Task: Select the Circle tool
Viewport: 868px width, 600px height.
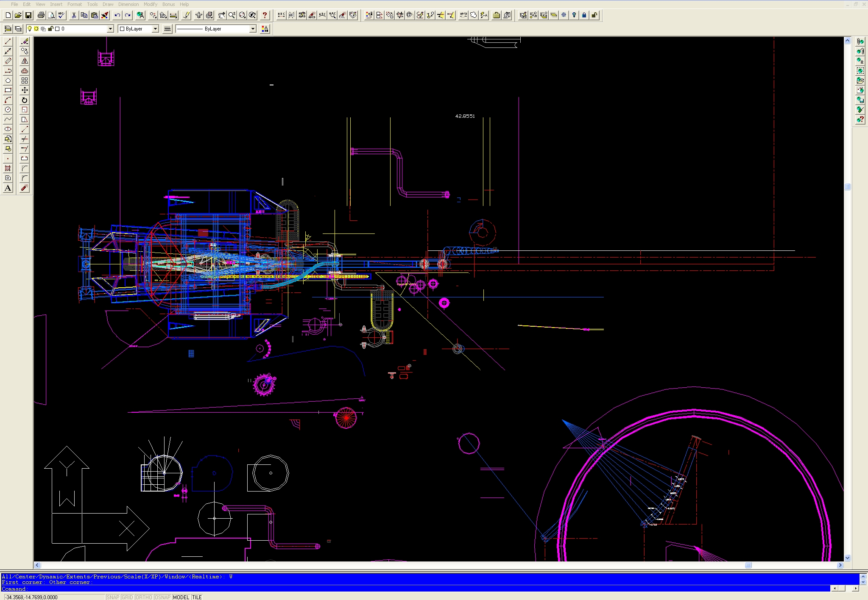Action: pos(8,109)
